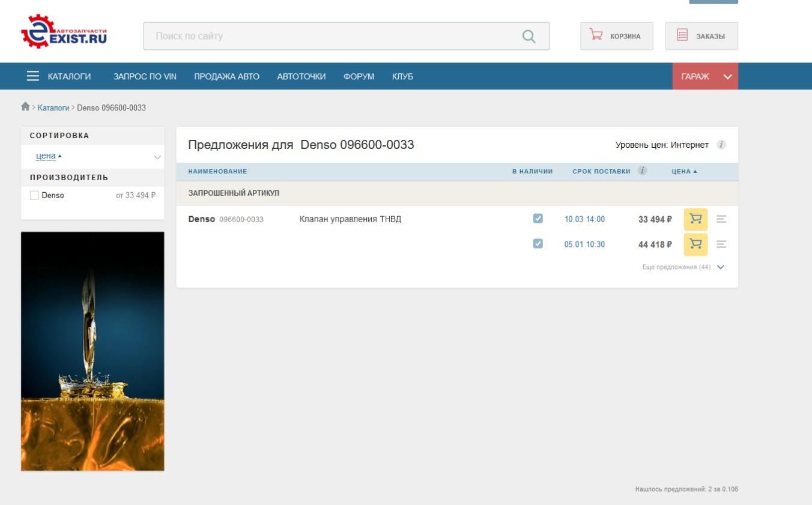The image size is (812, 505).
Task: Open the Корзина button
Action: (x=616, y=36)
